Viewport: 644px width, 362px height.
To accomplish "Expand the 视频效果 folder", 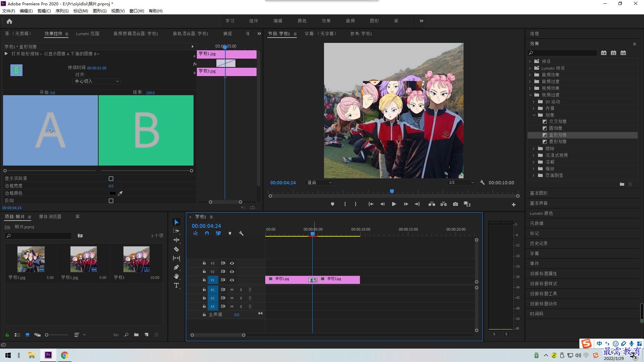I will click(x=530, y=88).
